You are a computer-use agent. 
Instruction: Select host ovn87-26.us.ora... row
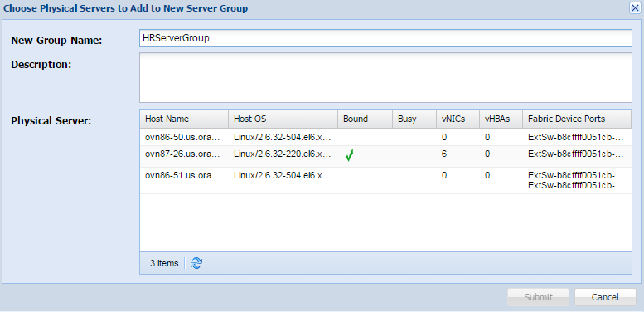(x=385, y=156)
